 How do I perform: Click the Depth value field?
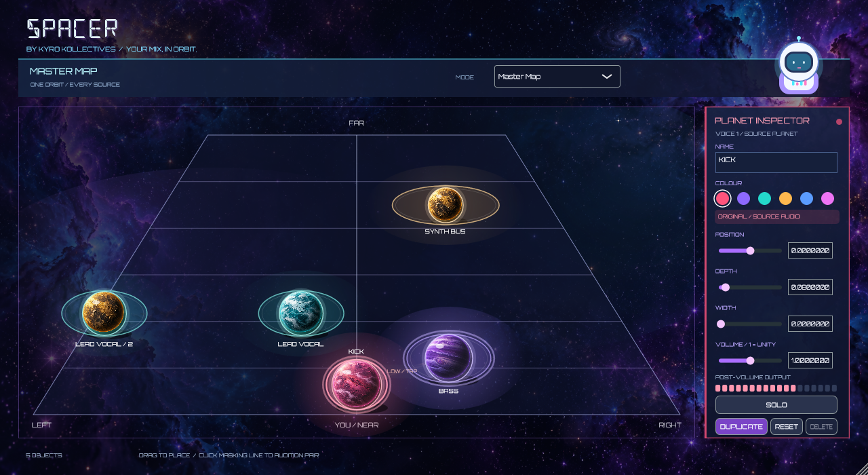pos(810,287)
